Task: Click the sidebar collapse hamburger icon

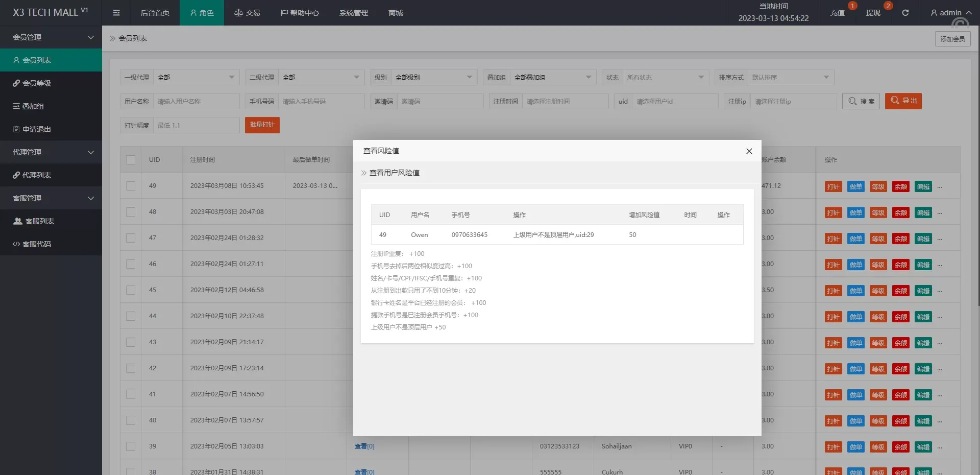Action: pyautogui.click(x=116, y=13)
